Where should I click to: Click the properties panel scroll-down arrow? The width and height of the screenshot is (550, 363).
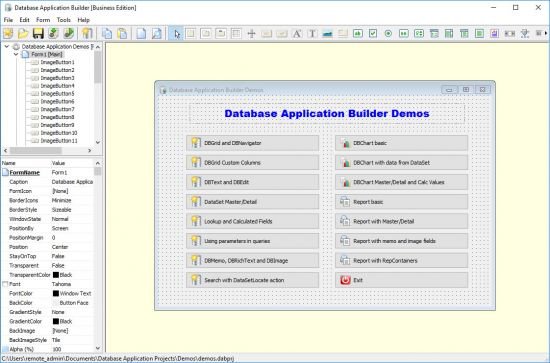coord(98,348)
